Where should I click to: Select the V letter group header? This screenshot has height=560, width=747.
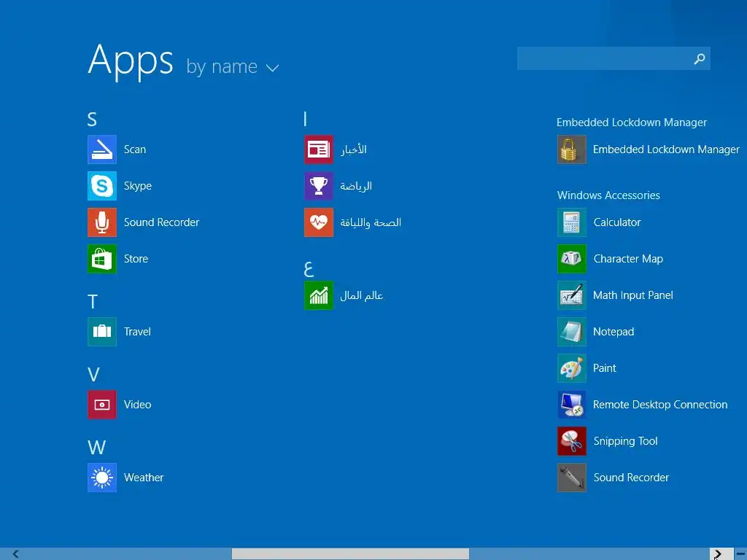pyautogui.click(x=93, y=375)
